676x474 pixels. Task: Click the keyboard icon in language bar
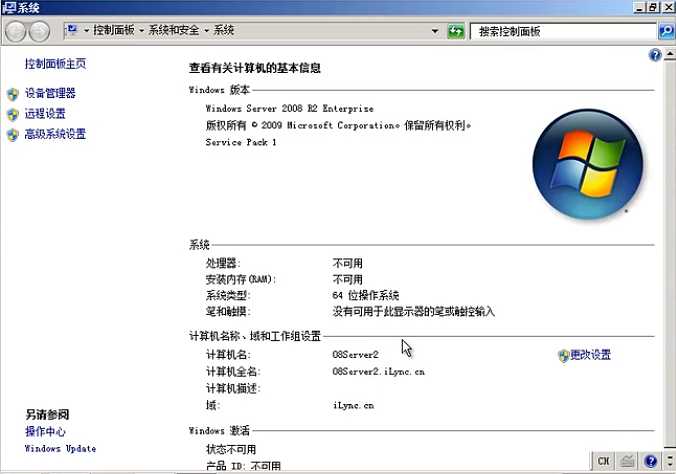coord(627,461)
